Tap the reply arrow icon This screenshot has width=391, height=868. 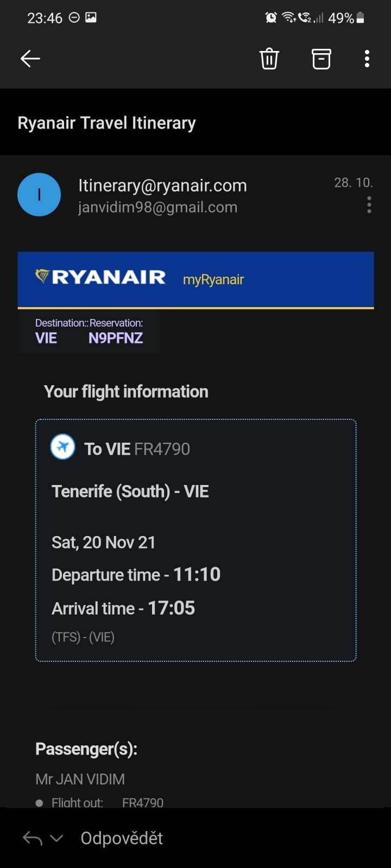(32, 838)
